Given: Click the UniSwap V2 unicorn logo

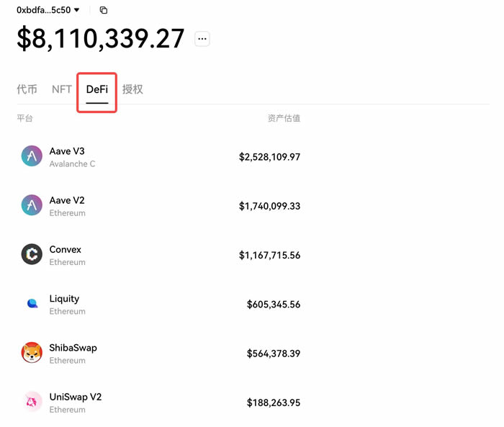Looking at the screenshot, I should [32, 402].
